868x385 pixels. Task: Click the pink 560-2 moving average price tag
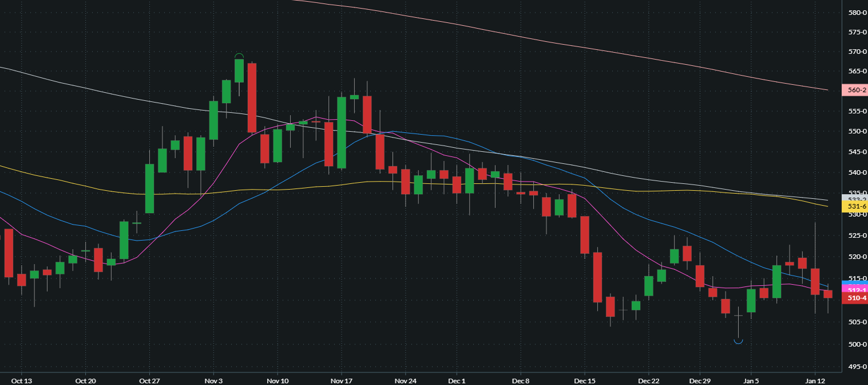pos(854,90)
